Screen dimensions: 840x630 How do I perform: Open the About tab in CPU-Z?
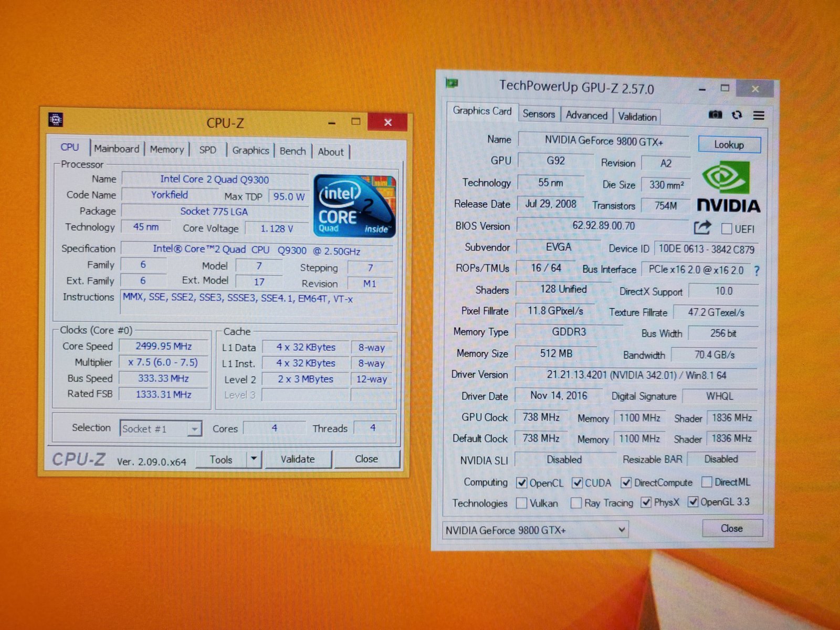pos(331,152)
